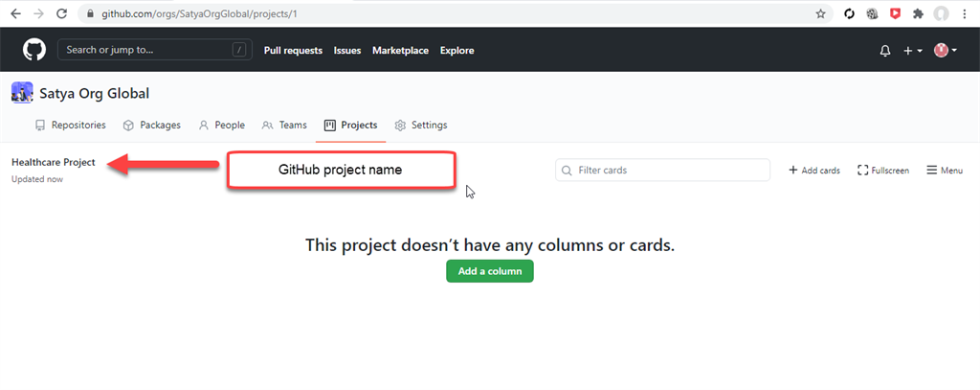Click the Satya Org Global avatar

coord(22,93)
